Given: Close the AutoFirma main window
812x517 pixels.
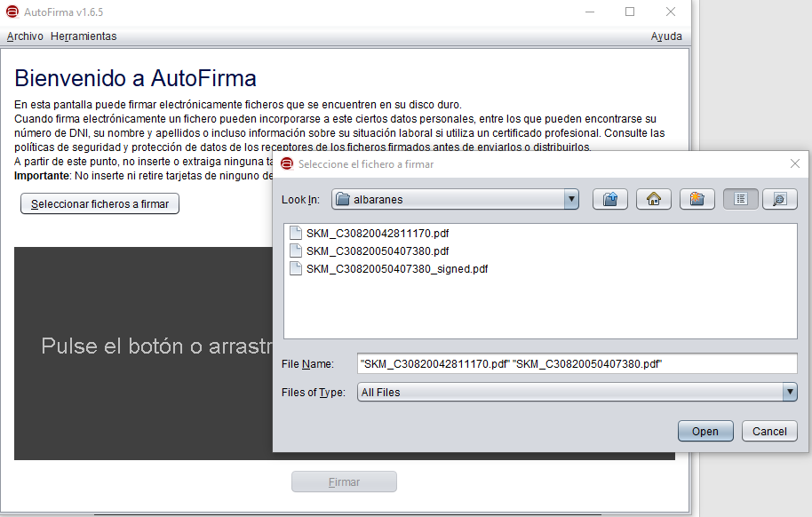Looking at the screenshot, I should 671,12.
